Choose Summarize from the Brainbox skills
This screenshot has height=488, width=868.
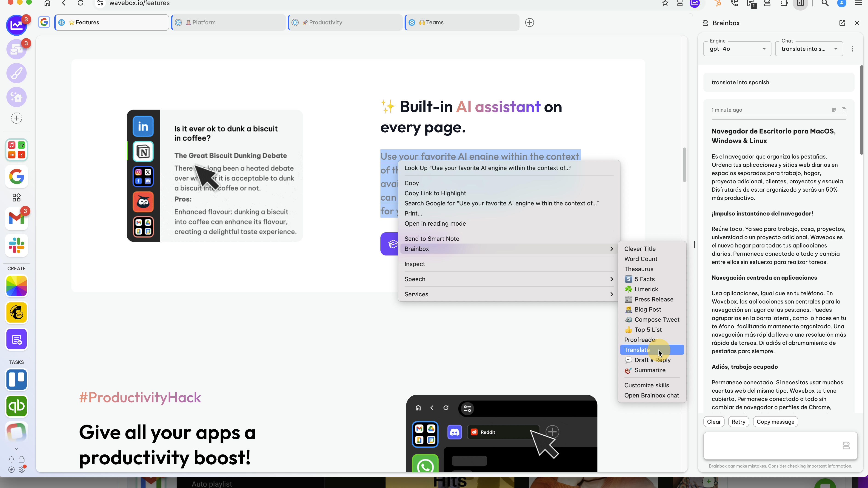tap(652, 370)
